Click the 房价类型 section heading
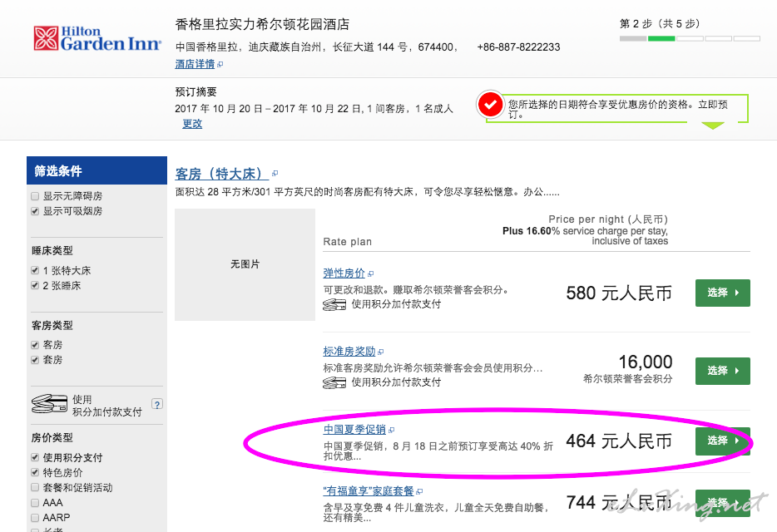The width and height of the screenshot is (777, 532). [x=52, y=438]
